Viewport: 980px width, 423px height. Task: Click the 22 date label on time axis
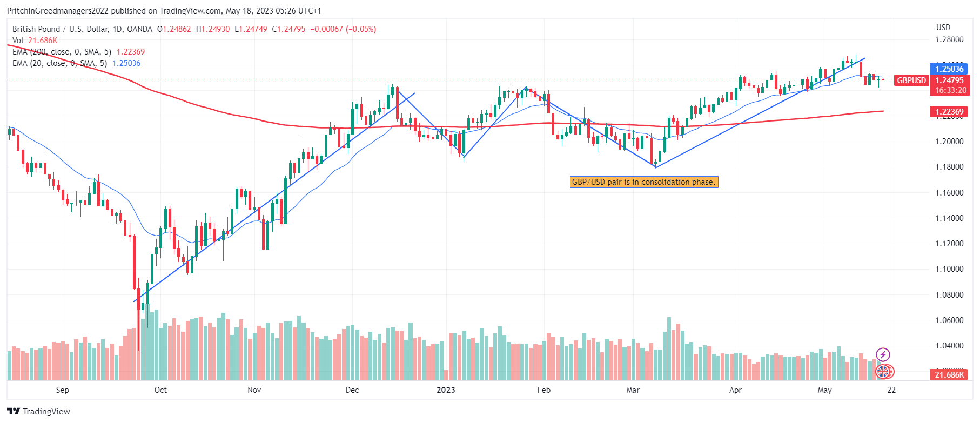(x=891, y=390)
